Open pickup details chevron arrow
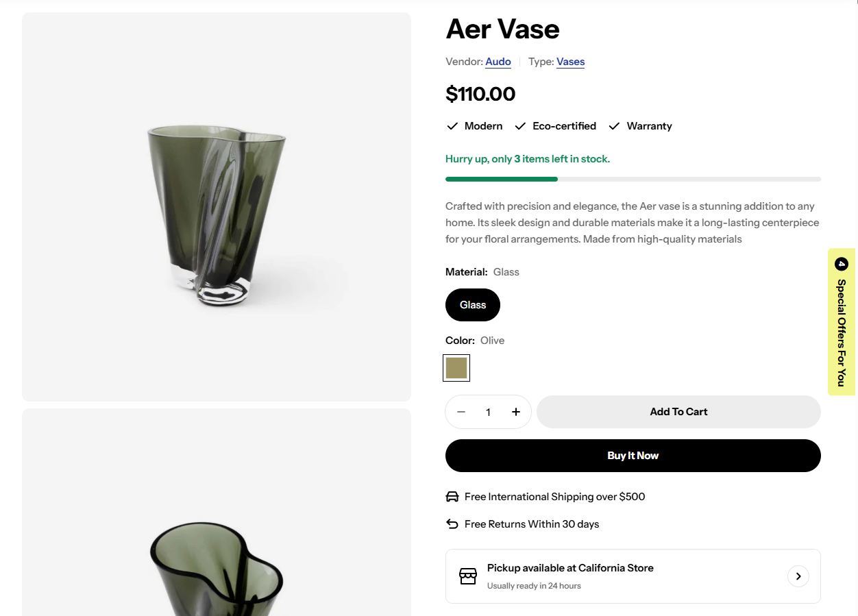 [798, 576]
